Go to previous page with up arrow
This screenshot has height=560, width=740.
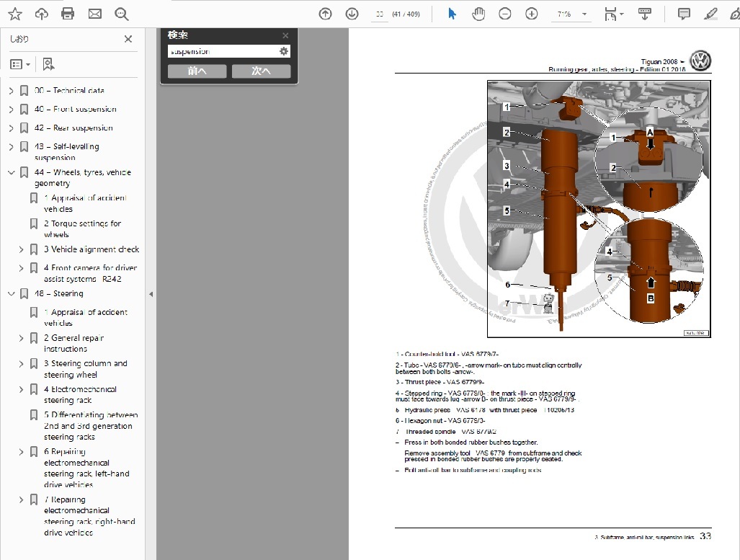pos(325,14)
